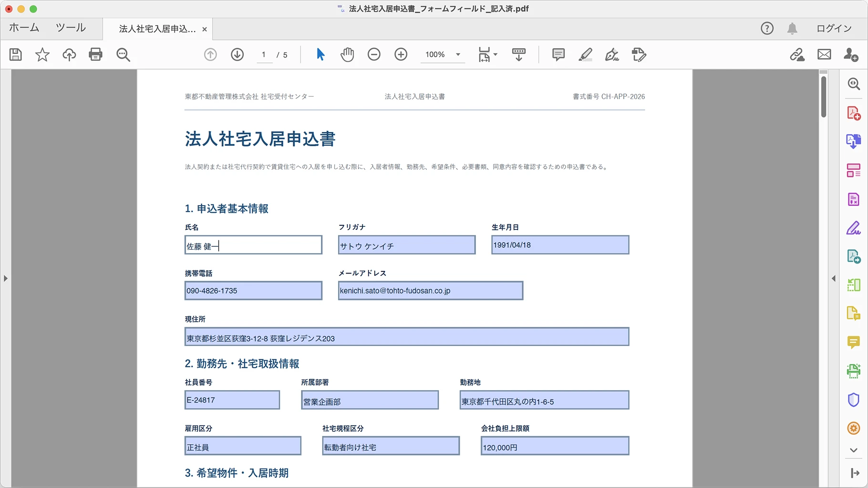The image size is (868, 488).
Task: Click the 携帯電話 field 090-4826-1735
Action: coord(253,291)
